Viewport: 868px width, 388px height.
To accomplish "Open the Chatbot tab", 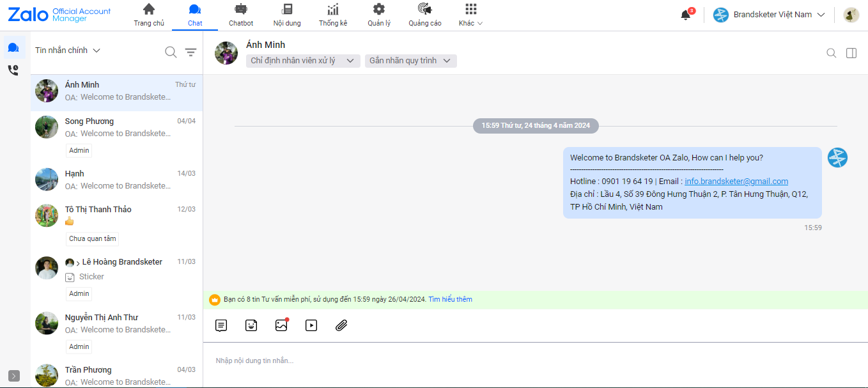I will (241, 15).
